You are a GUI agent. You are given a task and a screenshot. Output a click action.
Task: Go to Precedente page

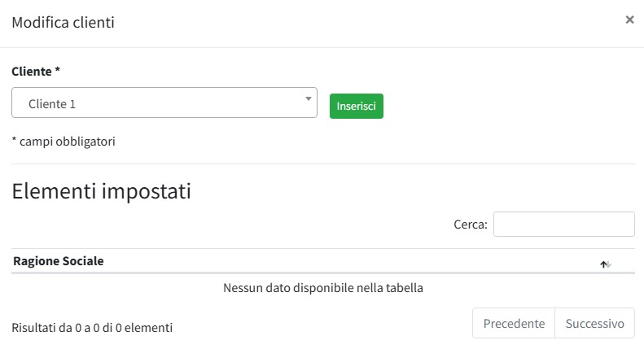click(514, 323)
